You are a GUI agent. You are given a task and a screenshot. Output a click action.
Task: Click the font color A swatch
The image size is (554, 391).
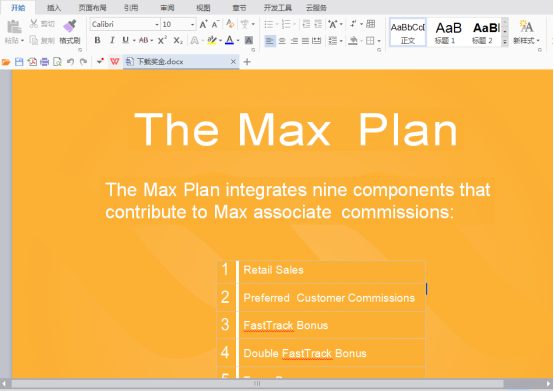(229, 40)
